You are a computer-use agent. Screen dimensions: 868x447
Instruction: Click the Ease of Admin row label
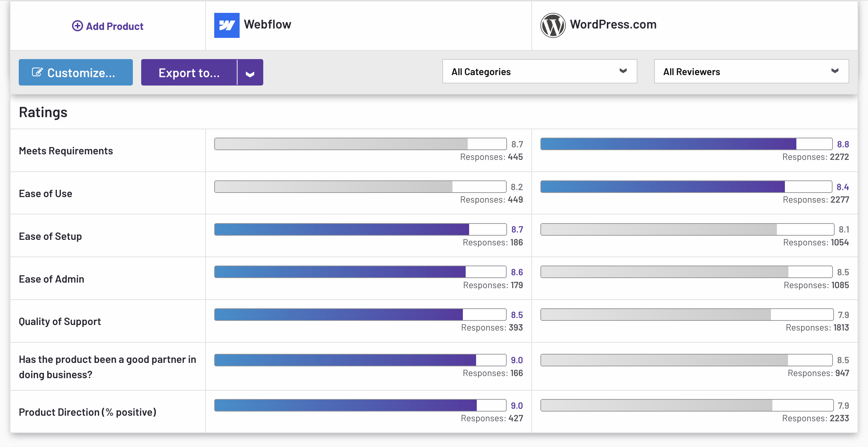(x=51, y=279)
